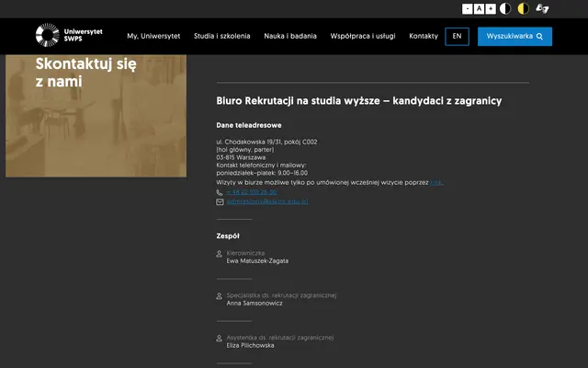Decrease font size with minus button
This screenshot has width=588, height=368.
click(468, 8)
